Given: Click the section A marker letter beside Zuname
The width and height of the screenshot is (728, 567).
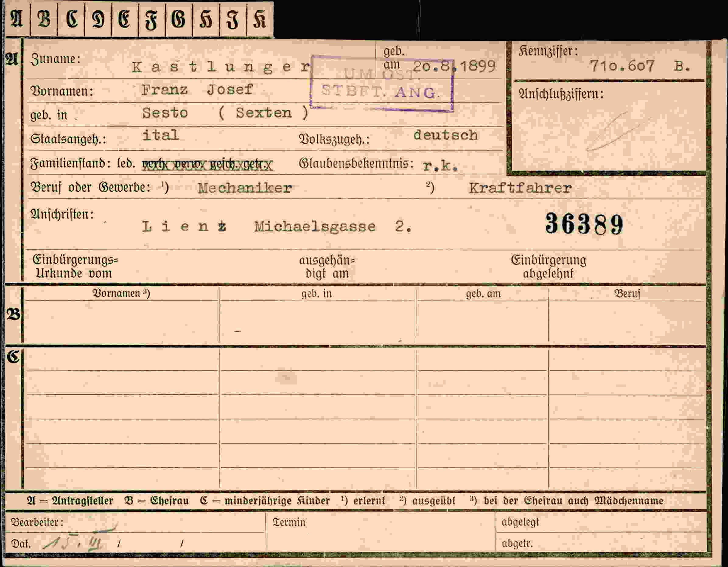Looking at the screenshot, I should 12,59.
